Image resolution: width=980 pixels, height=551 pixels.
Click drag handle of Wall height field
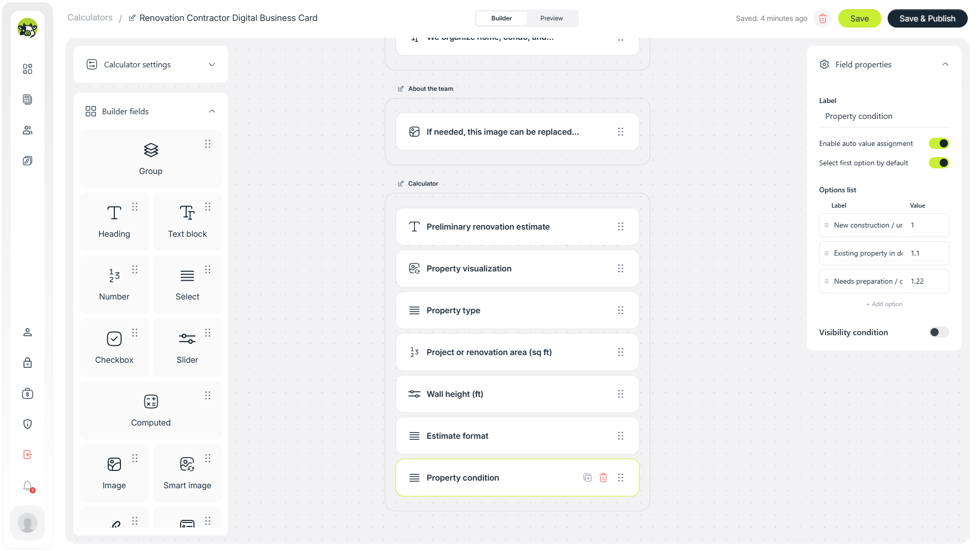coord(621,394)
